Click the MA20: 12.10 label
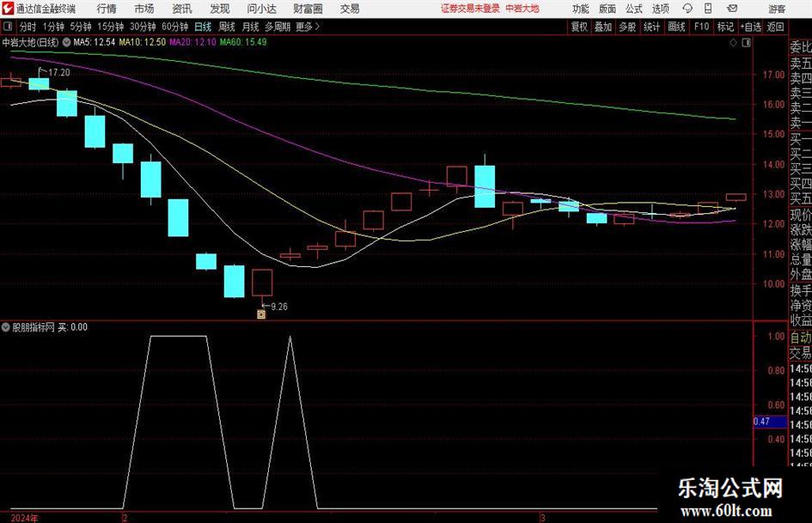 [192, 42]
